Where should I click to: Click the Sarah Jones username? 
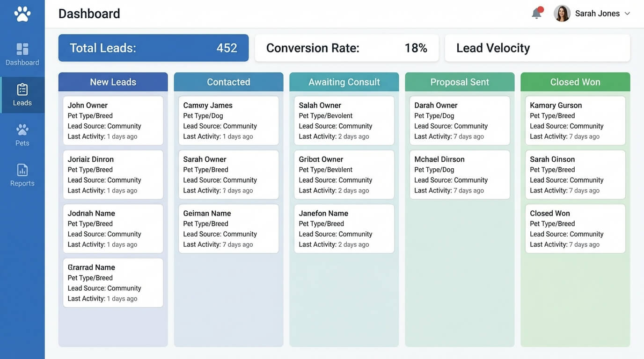[597, 14]
